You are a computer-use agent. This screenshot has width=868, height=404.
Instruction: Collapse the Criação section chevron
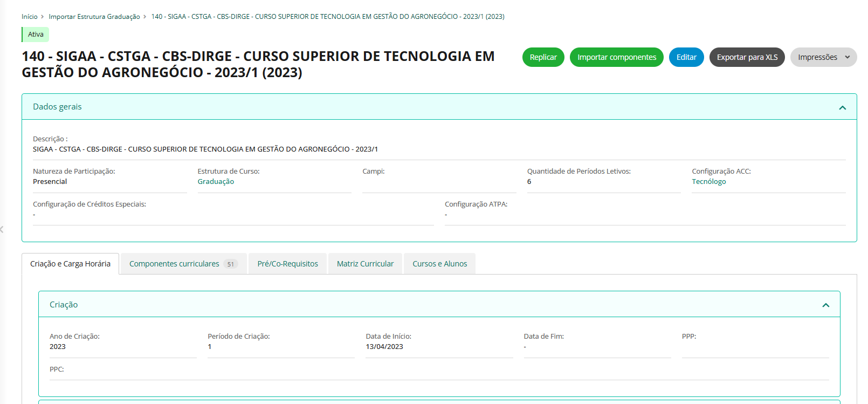click(825, 305)
